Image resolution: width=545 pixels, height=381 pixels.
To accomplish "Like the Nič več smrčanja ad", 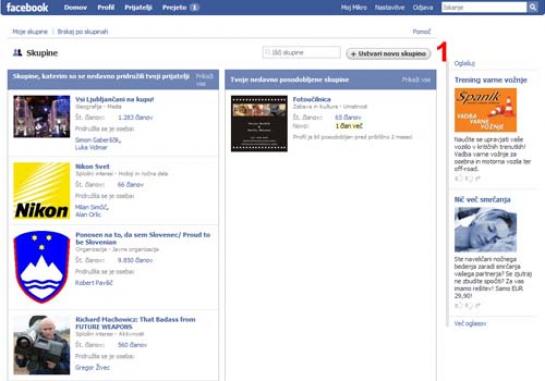I will tap(459, 306).
